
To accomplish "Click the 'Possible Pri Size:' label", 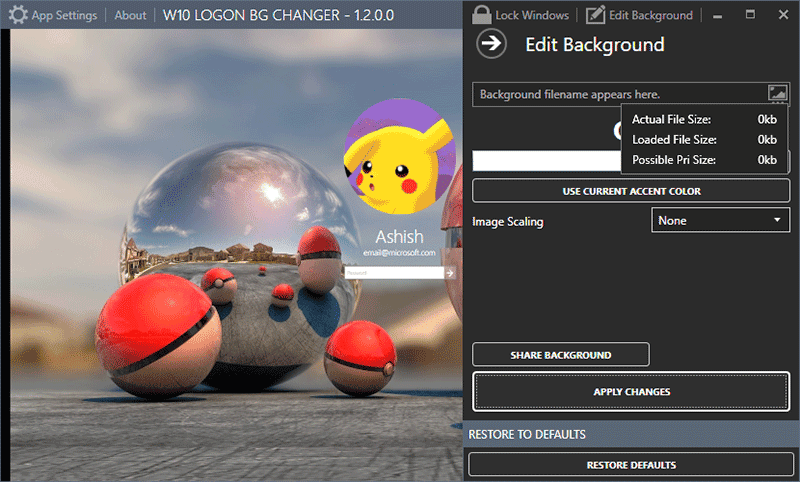I will point(673,160).
